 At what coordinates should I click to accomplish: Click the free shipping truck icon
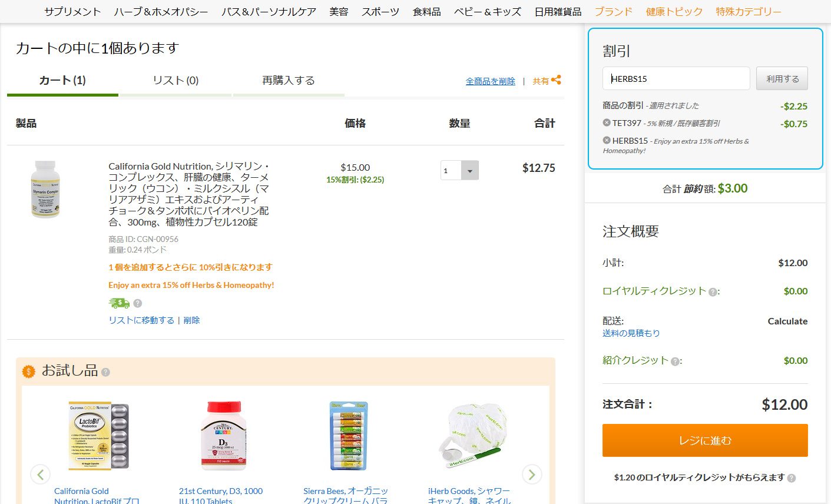pos(119,303)
